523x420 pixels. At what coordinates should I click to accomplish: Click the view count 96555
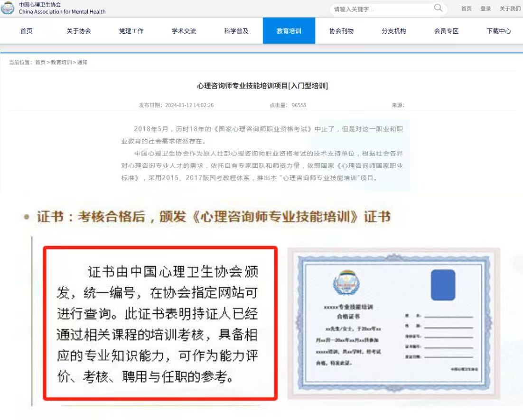tap(299, 105)
